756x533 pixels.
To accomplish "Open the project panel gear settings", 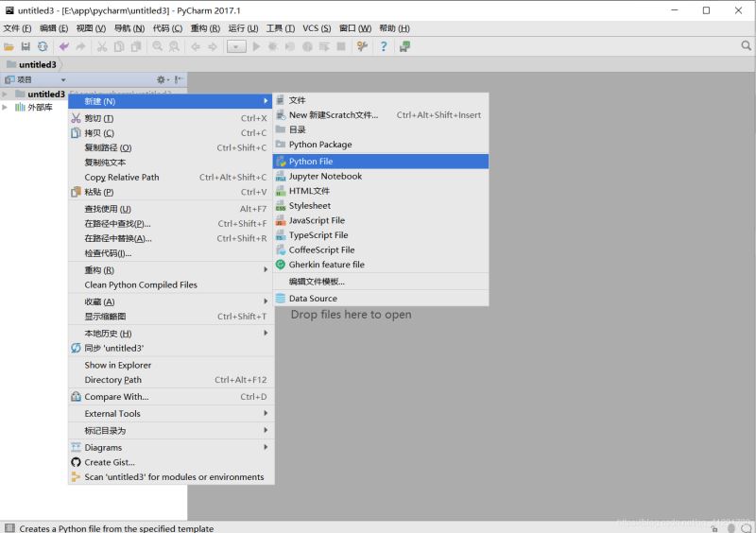I will pos(162,79).
